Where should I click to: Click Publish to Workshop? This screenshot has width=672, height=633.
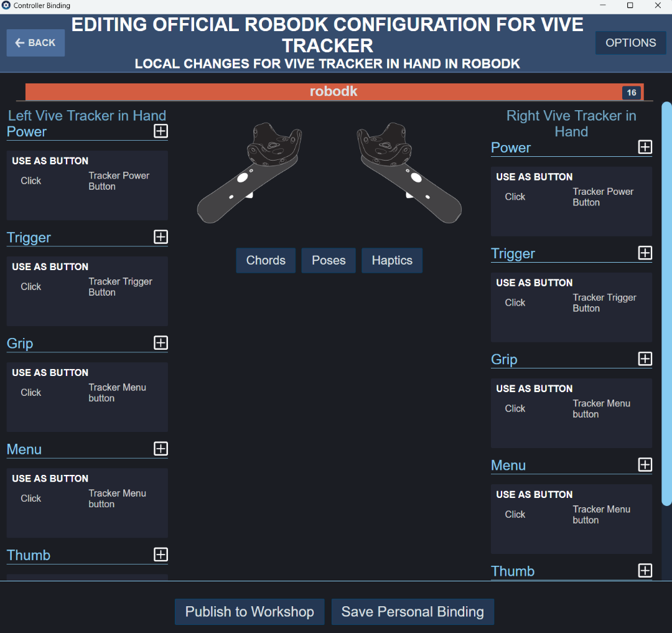point(250,612)
